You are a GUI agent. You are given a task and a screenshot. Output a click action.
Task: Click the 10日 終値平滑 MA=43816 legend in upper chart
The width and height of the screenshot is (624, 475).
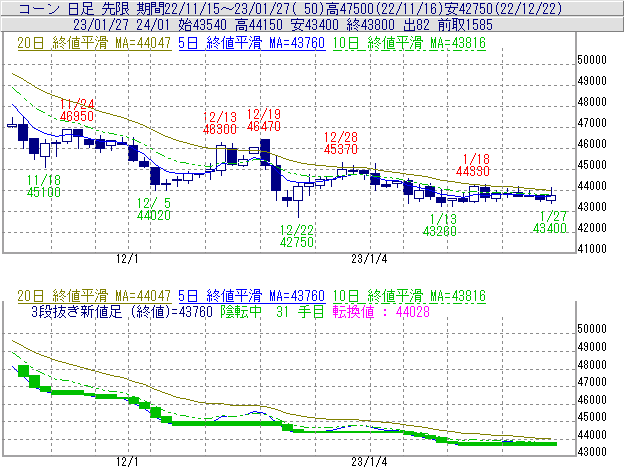point(409,43)
